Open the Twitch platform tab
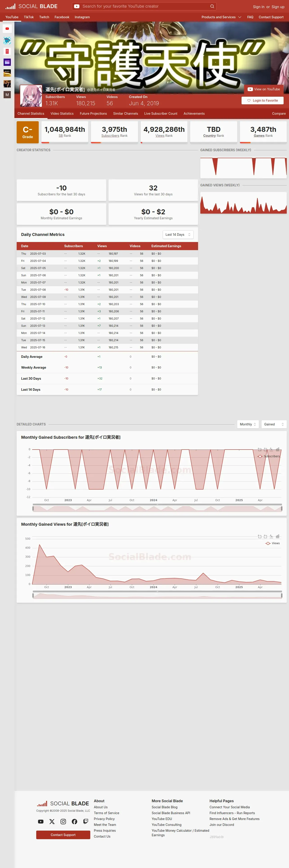Screen dimensions: 289x868 pyautogui.click(x=44, y=17)
